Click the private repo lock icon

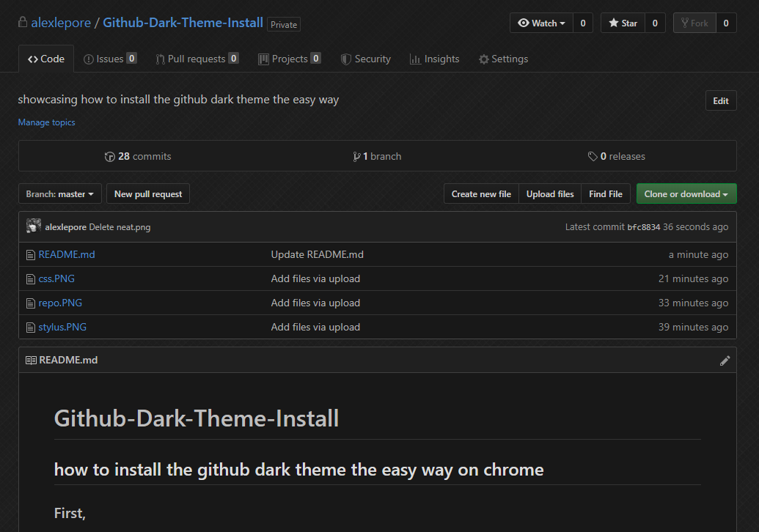coord(22,22)
